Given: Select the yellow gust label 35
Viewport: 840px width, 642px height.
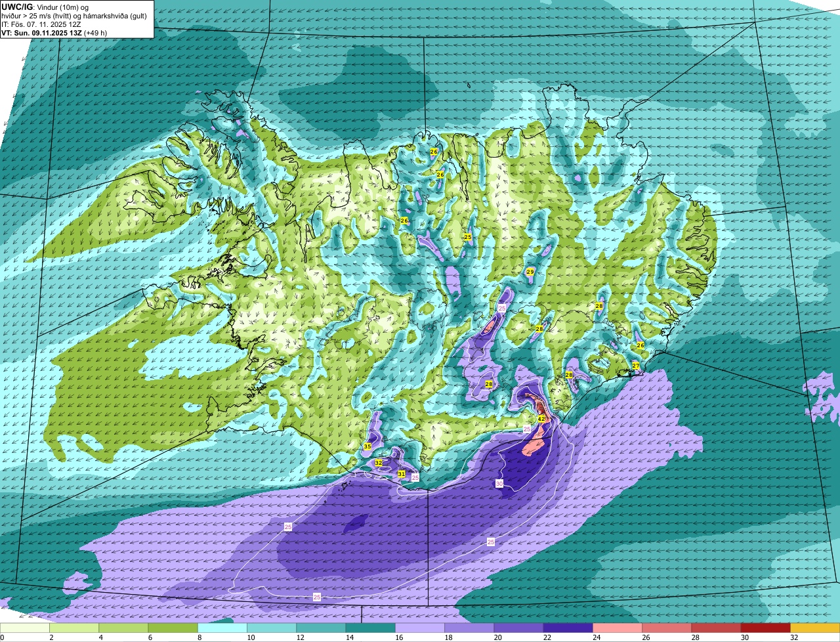Looking at the screenshot, I should tap(367, 446).
